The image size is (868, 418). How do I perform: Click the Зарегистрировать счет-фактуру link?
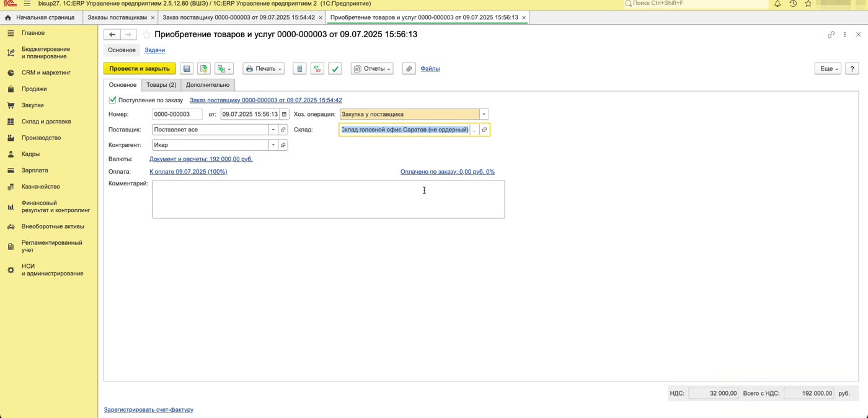[149, 409]
